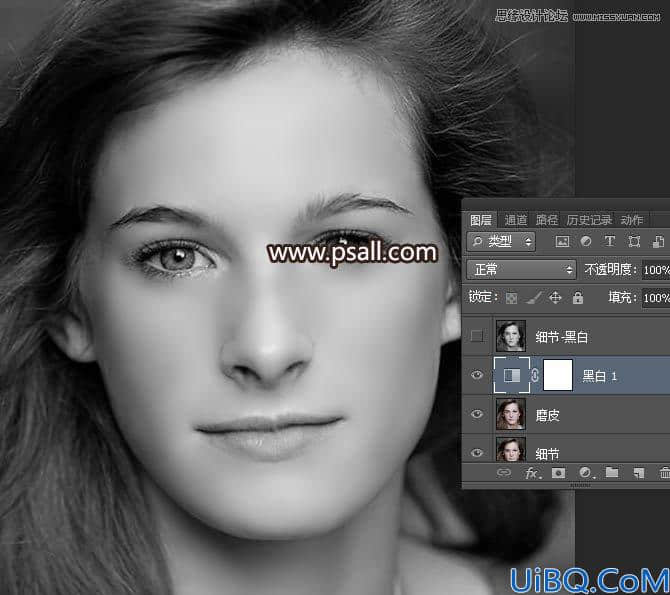Add a layer mask
Viewport: 670px width, 595px height.
click(558, 473)
